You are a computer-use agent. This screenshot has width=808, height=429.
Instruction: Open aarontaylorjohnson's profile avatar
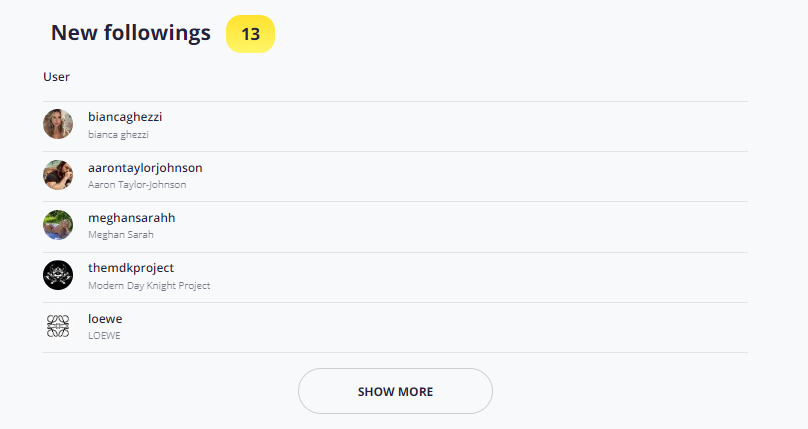58,175
